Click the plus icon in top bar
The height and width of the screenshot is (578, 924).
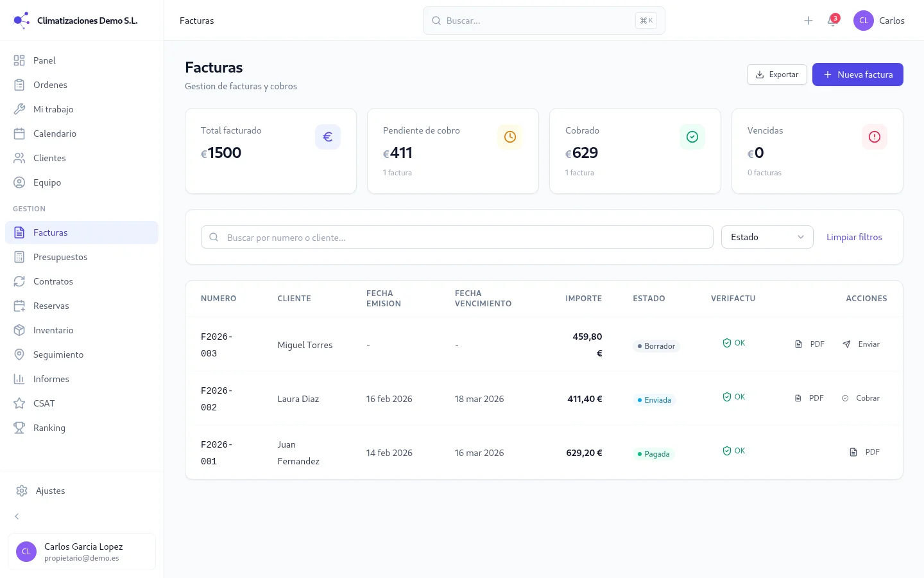[809, 21]
